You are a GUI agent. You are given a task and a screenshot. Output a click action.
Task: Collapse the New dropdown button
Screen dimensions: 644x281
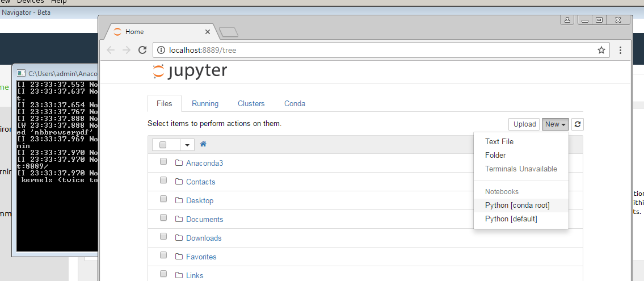click(555, 124)
